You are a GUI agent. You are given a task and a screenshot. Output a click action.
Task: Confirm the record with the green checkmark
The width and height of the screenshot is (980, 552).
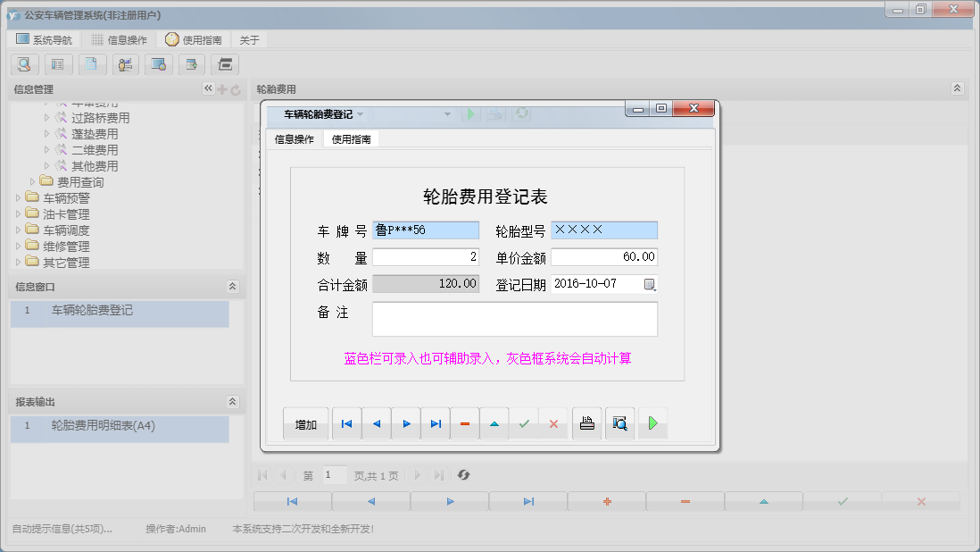(524, 422)
